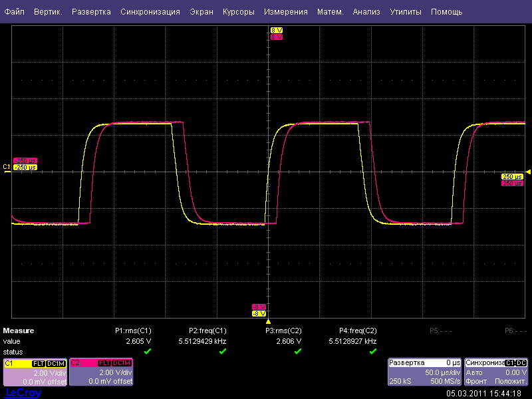Viewport: 532px width, 399px height.
Task: Open the Курсоры menu
Action: click(x=238, y=12)
